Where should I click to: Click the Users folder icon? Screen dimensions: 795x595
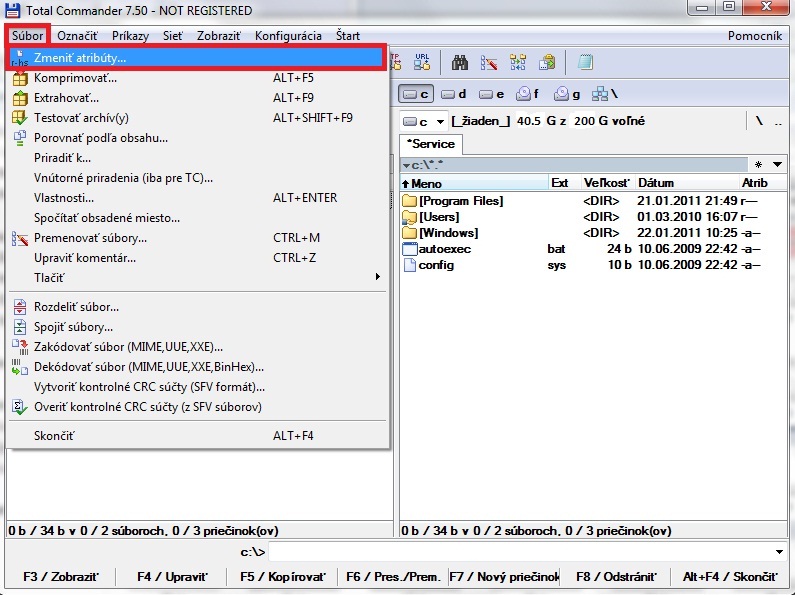coord(409,217)
